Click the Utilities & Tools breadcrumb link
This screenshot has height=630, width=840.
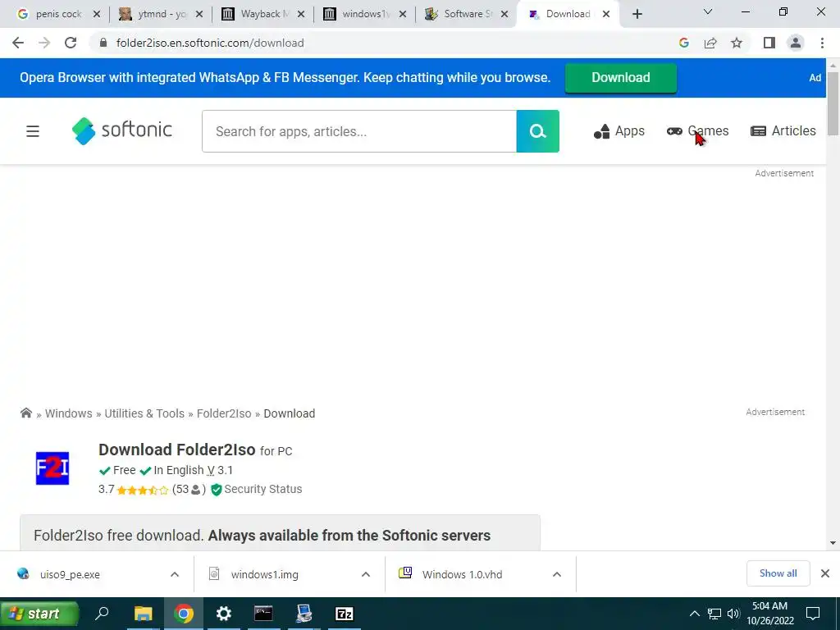click(144, 413)
